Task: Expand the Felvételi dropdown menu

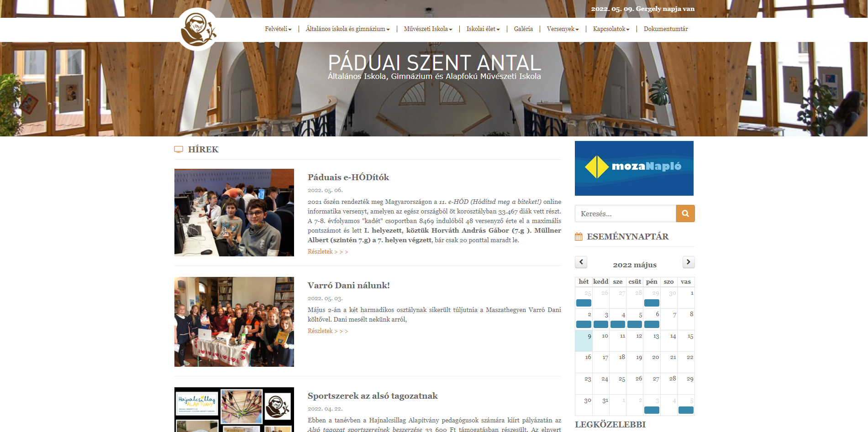Action: click(278, 29)
